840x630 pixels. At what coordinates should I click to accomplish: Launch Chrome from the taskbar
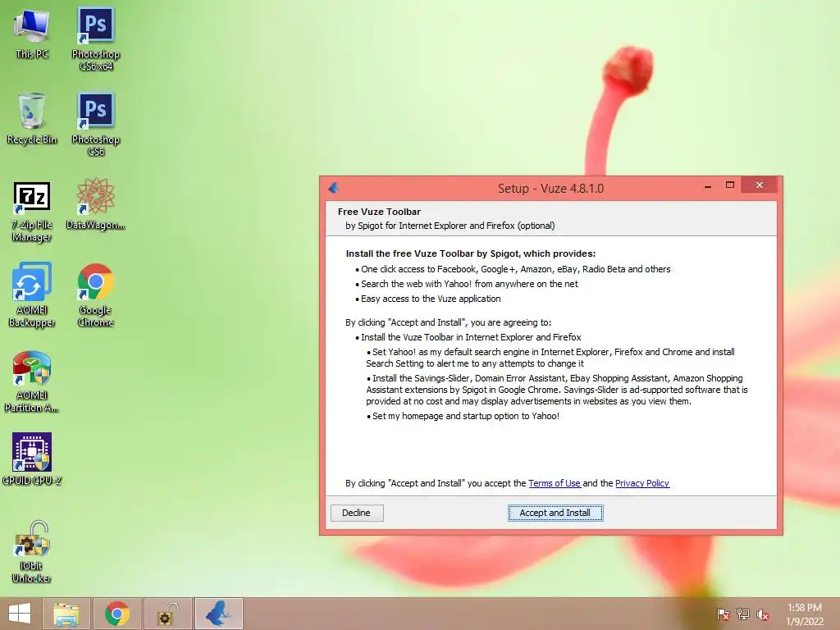pos(117,614)
